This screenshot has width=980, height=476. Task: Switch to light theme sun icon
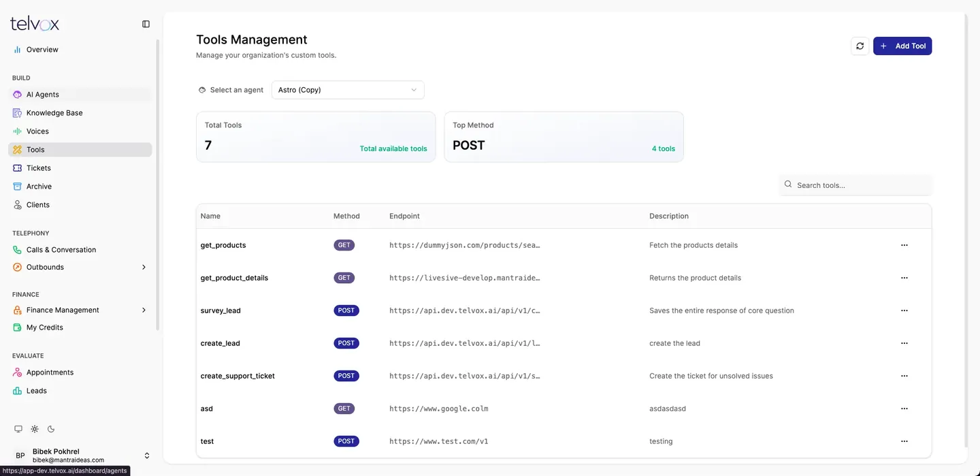35,429
